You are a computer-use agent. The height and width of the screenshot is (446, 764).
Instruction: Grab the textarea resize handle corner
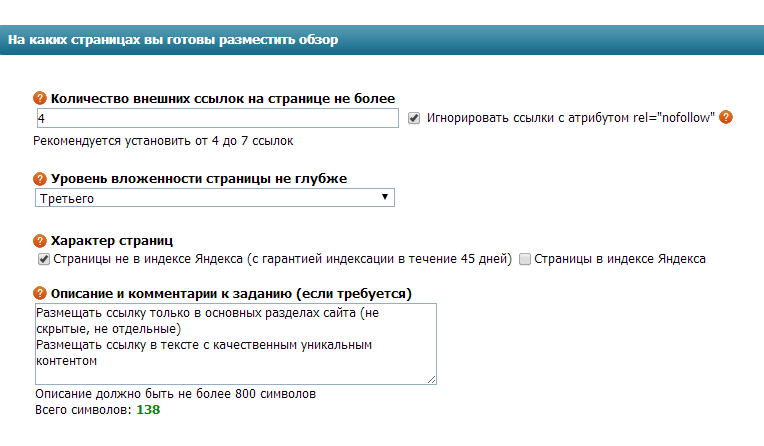click(x=432, y=380)
